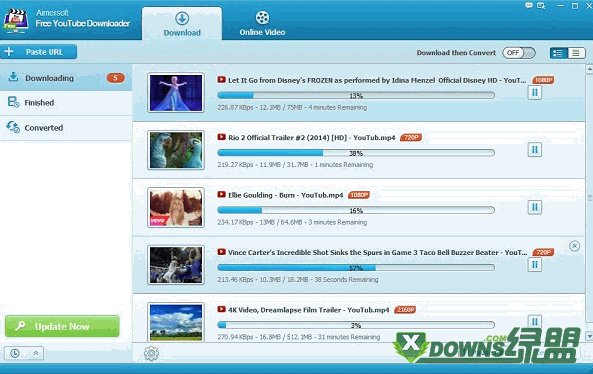The height and width of the screenshot is (374, 593).
Task: Pause the Ellie Goulding Burn download
Action: pyautogui.click(x=534, y=207)
